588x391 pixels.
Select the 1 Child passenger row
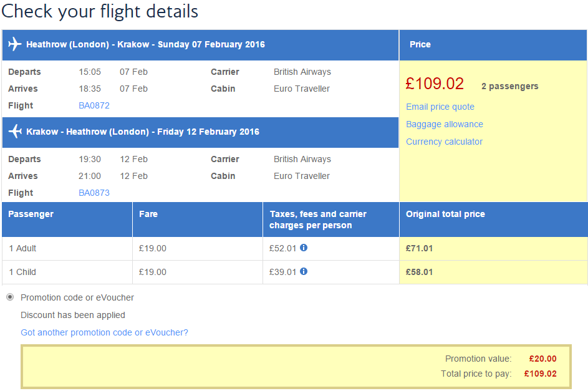[x=23, y=272]
